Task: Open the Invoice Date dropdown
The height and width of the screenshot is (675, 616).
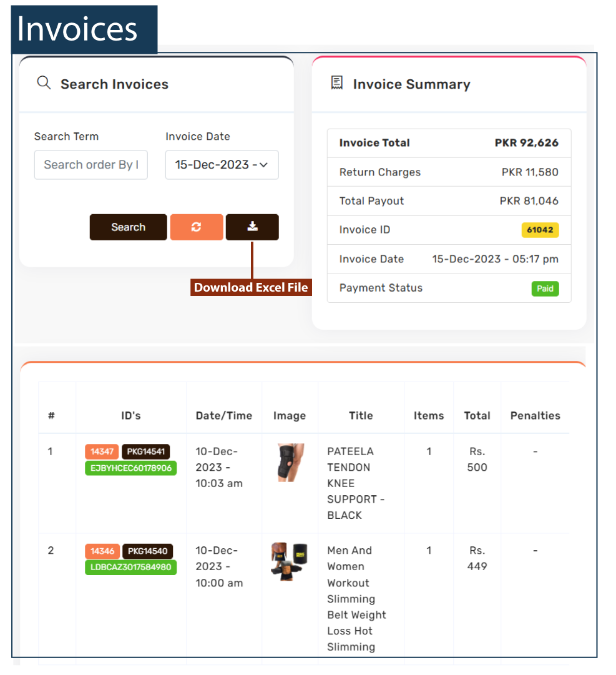Action: click(222, 165)
